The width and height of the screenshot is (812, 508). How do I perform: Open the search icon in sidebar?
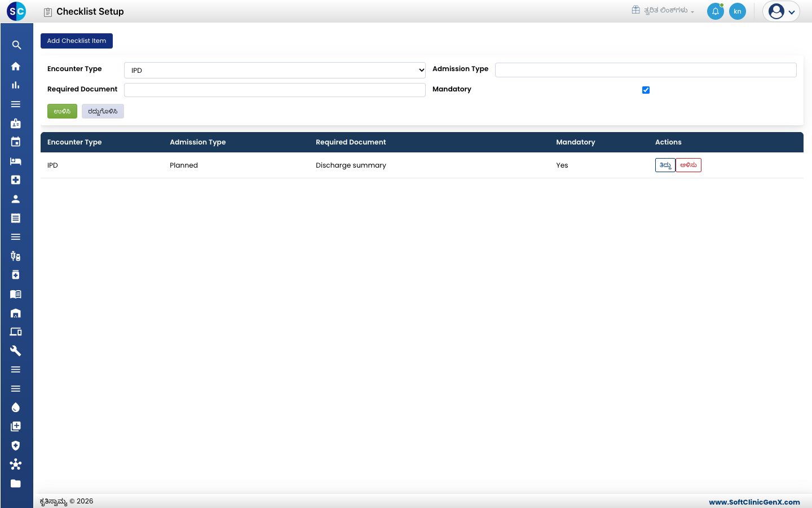point(16,45)
